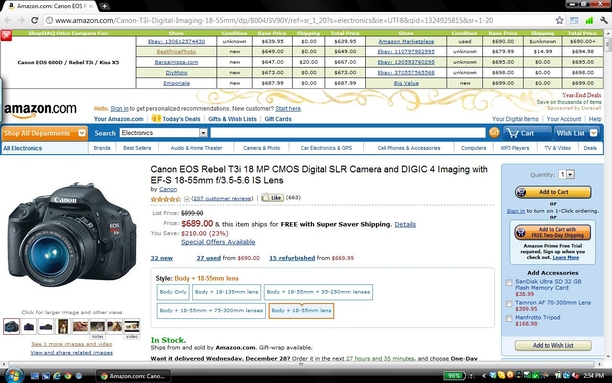Reload the page with refresh icon
612x383 pixels.
pos(35,20)
